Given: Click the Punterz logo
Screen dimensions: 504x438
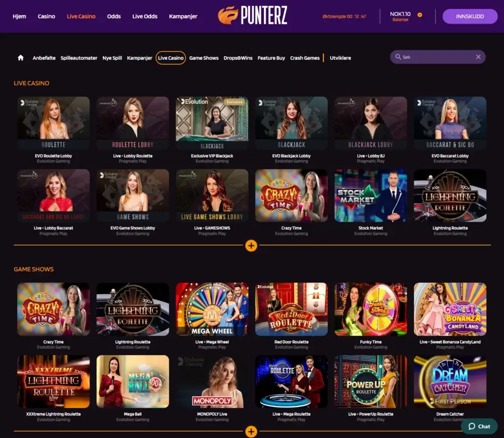Looking at the screenshot, I should tap(252, 15).
